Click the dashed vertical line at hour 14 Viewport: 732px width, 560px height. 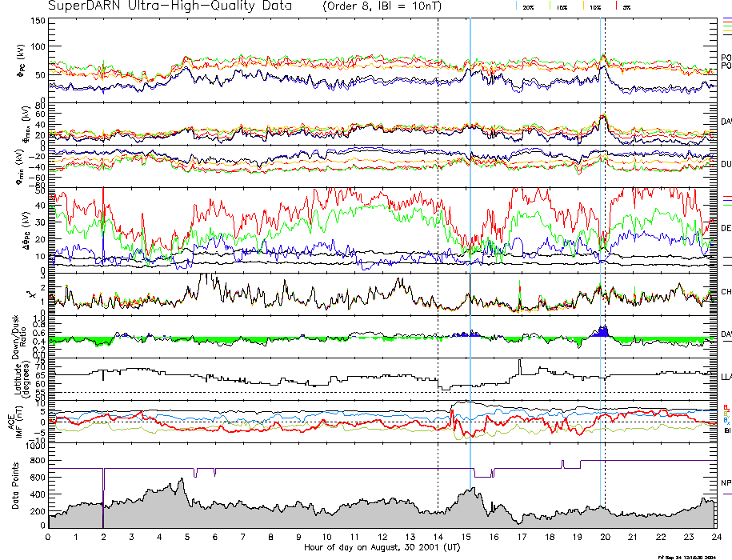pyautogui.click(x=438, y=240)
